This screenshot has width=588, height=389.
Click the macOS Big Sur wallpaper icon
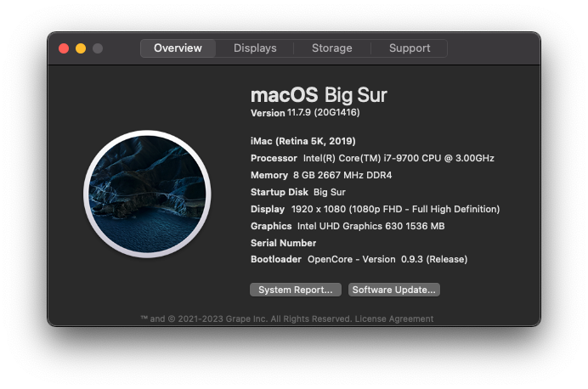(x=147, y=194)
